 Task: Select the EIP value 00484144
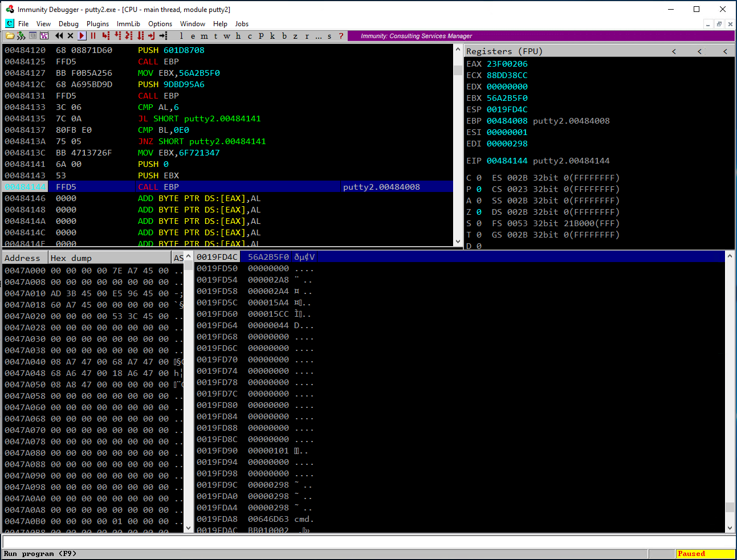click(507, 161)
